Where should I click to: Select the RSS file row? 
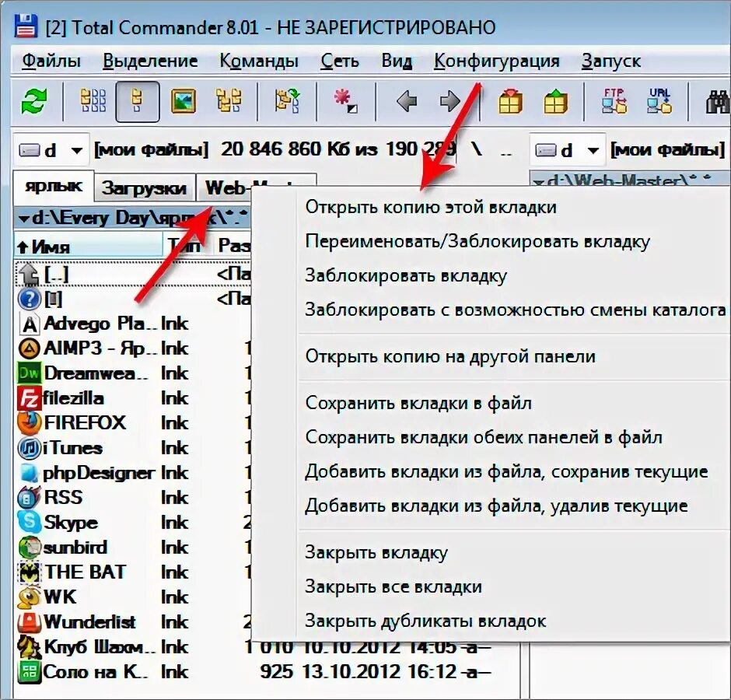click(x=133, y=498)
